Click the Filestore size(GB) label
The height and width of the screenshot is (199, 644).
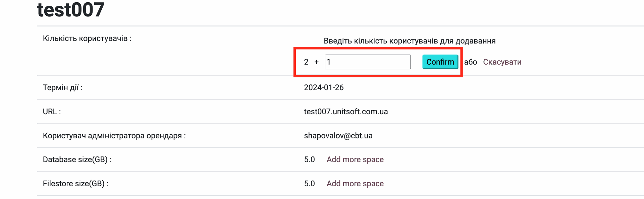(75, 184)
